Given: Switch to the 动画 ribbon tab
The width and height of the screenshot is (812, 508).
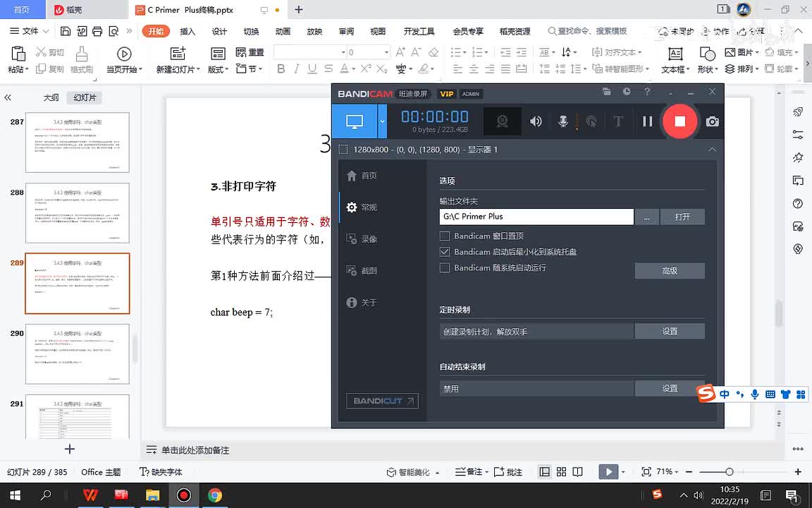Looking at the screenshot, I should [283, 31].
